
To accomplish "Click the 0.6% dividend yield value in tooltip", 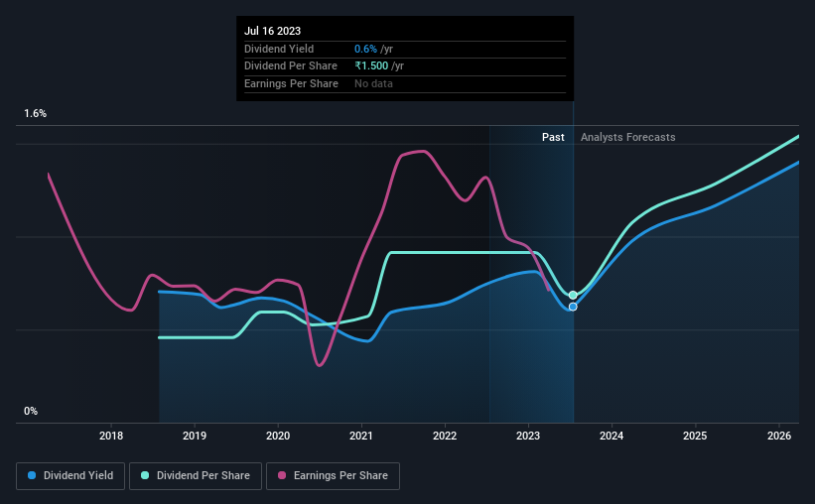I will tap(366, 49).
